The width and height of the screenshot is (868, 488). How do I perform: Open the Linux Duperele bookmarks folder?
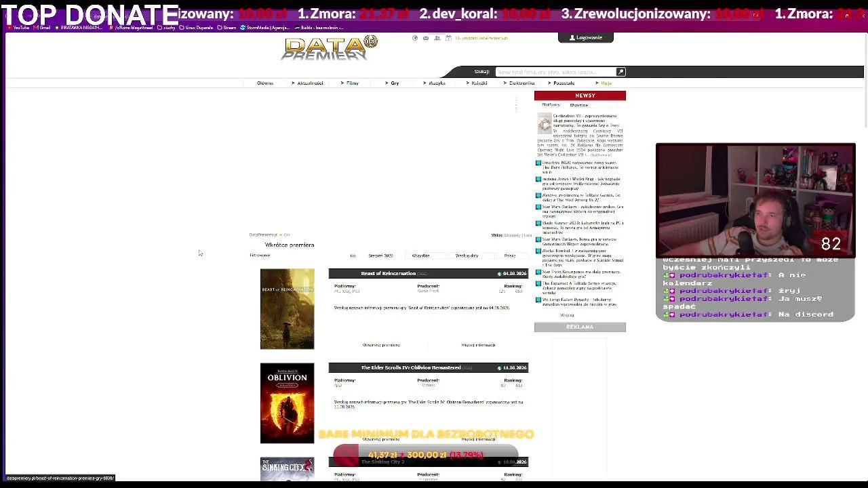tap(196, 28)
